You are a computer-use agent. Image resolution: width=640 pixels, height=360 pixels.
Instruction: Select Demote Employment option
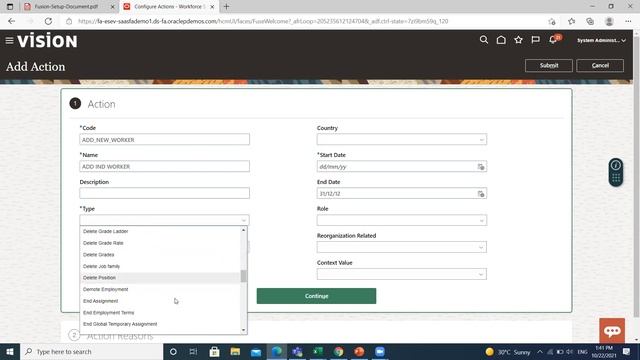point(160,289)
